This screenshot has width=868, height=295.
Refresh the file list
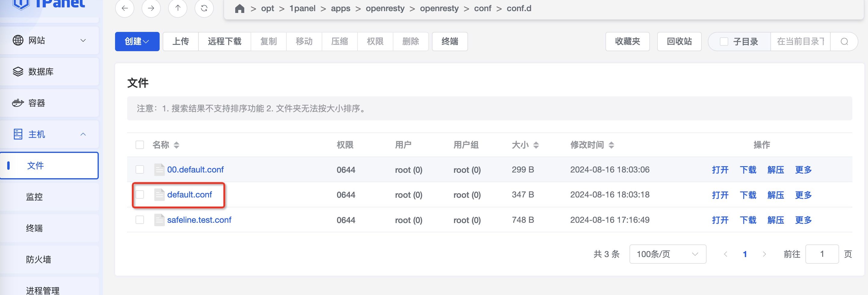click(204, 8)
